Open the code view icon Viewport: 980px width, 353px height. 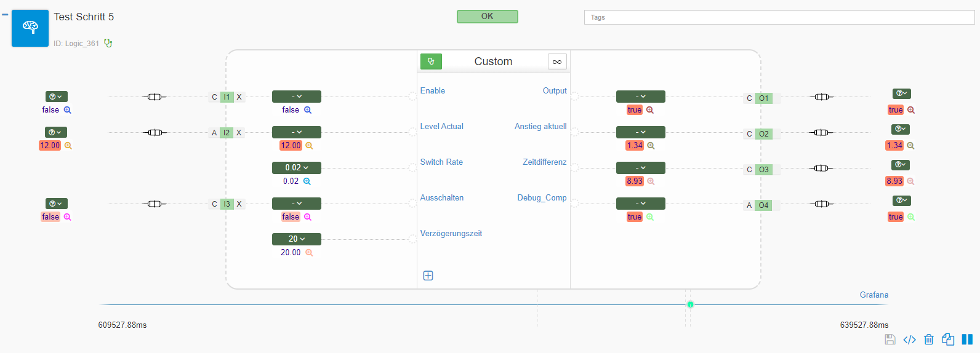click(x=909, y=339)
